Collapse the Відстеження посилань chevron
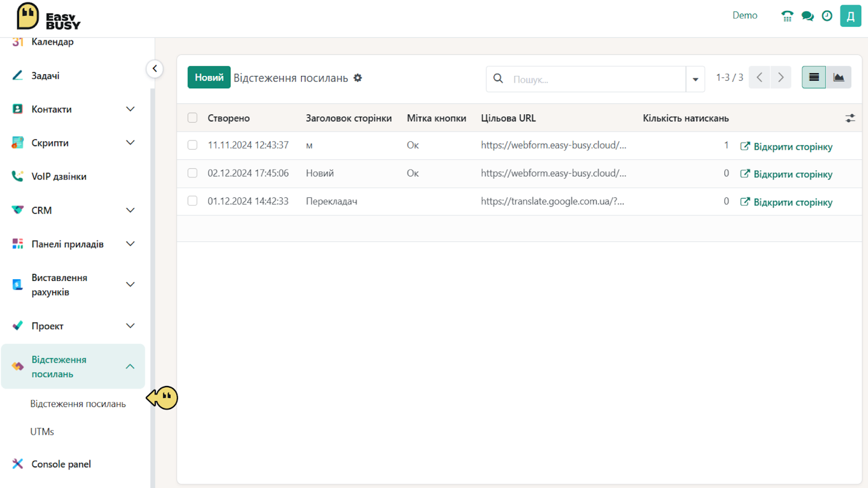The height and width of the screenshot is (488, 868). pos(130,367)
